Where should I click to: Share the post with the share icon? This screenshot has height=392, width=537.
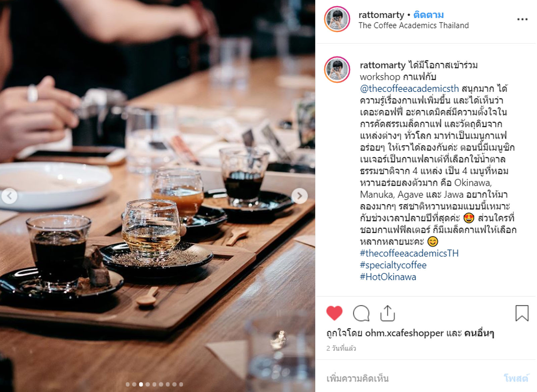(387, 313)
